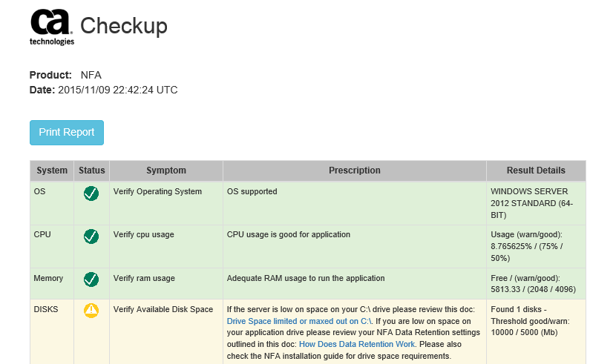Select the Prescription column header
Screen dimensions: 590x364
click(355, 171)
